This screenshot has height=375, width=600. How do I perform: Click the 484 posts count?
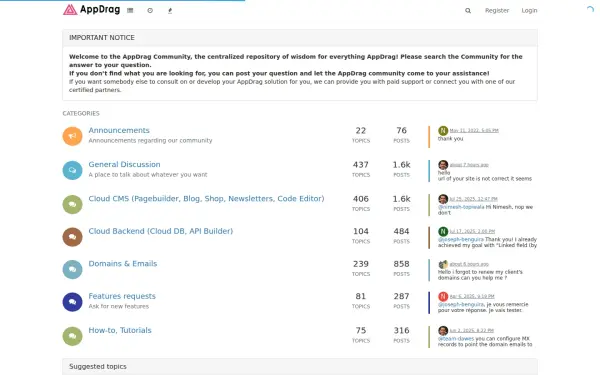coord(401,232)
